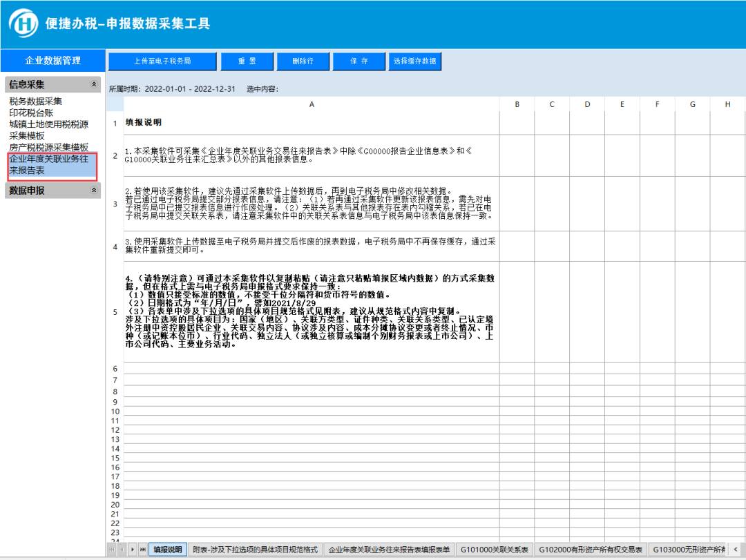
Task: Collapse the 信息采集 section
Action: tap(94, 84)
